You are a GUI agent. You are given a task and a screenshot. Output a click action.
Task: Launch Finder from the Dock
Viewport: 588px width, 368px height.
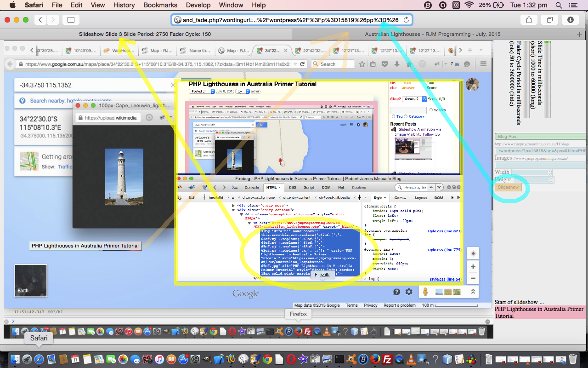coord(16,359)
